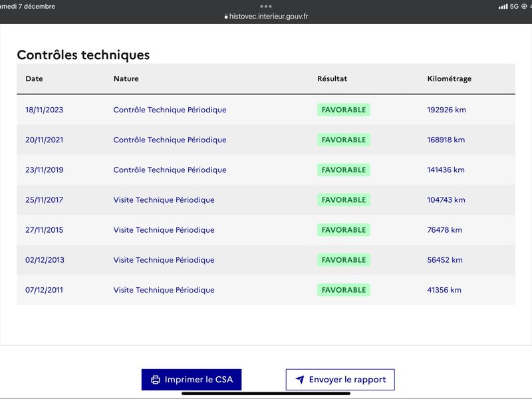Click 'Visite Technique Périodique' in 02/12/2013 row
The height and width of the screenshot is (399, 532).
point(164,260)
